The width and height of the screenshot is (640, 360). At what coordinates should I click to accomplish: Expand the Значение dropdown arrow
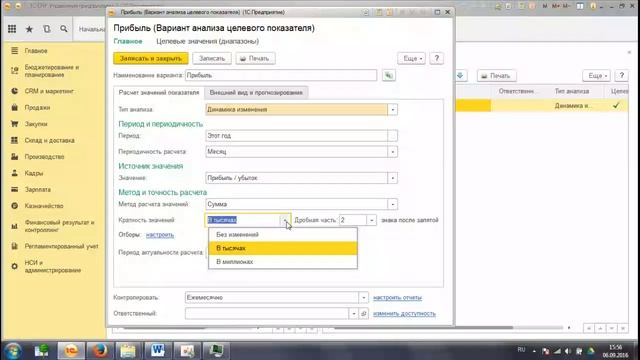click(x=392, y=178)
